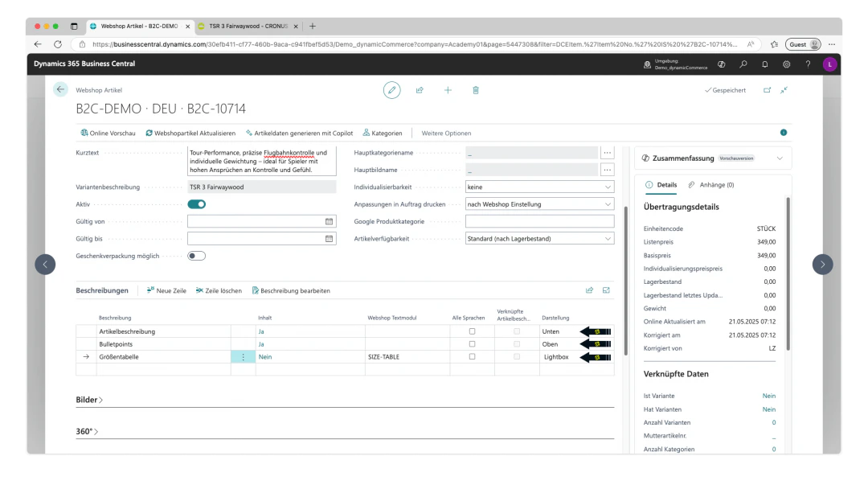Open calendar picker for Gültig von
The width and height of the screenshot is (868, 489).
[329, 221]
